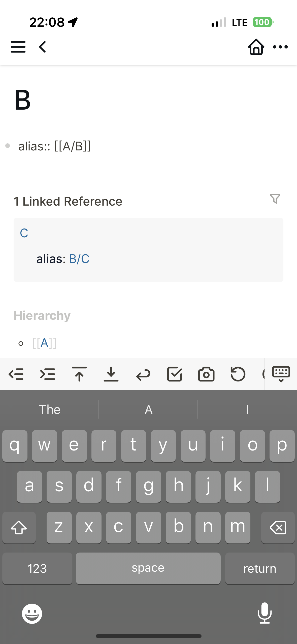Insert a checkbox using the toolbar icon
This screenshot has height=644, width=297.
175,374
